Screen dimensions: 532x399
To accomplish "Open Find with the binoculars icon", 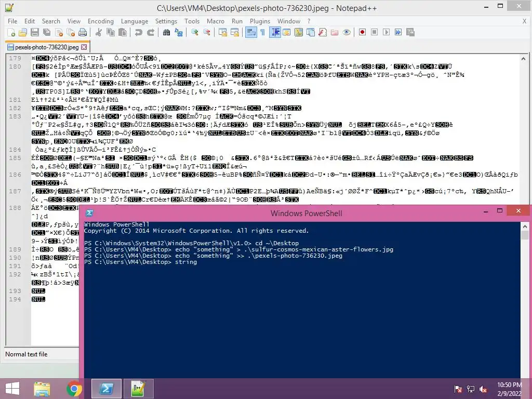I will tap(167, 32).
